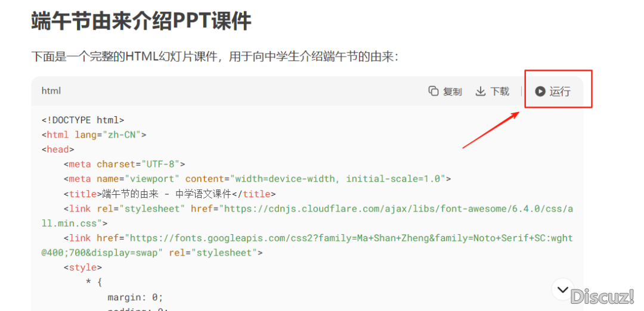Click the Discuz! watermark logo

click(602, 296)
